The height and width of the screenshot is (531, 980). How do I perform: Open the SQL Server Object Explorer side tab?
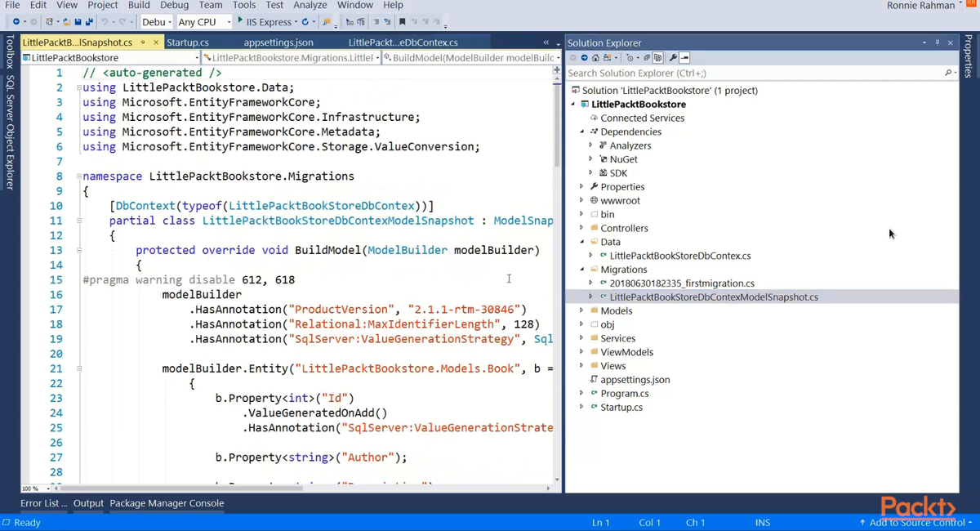10,132
